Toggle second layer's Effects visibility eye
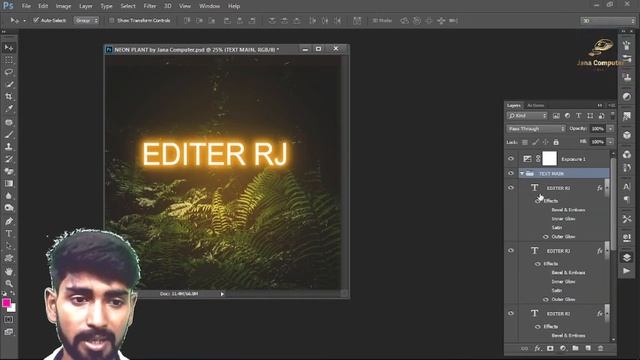Image resolution: width=640 pixels, height=360 pixels. [x=538, y=264]
